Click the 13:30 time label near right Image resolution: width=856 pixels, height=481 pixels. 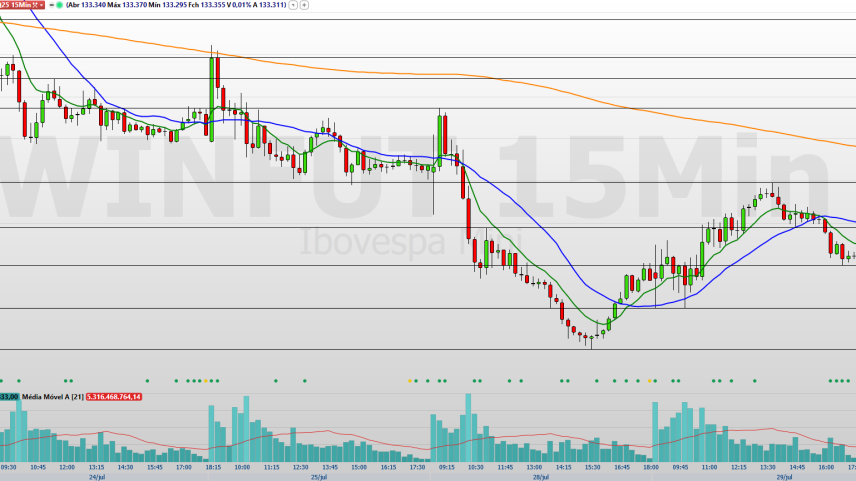768,467
